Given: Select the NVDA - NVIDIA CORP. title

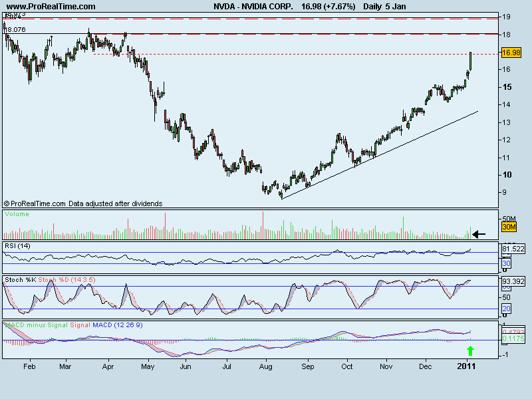Looking at the screenshot, I should tap(253, 7).
